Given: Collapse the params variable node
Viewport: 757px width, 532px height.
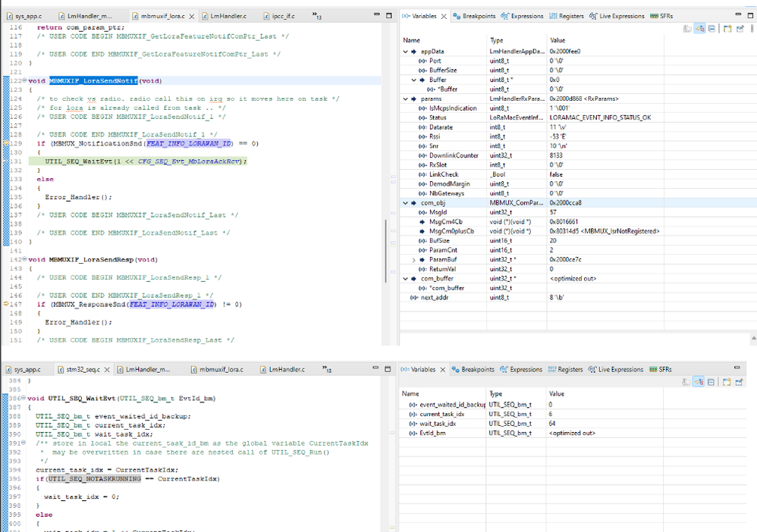Looking at the screenshot, I should (406, 99).
